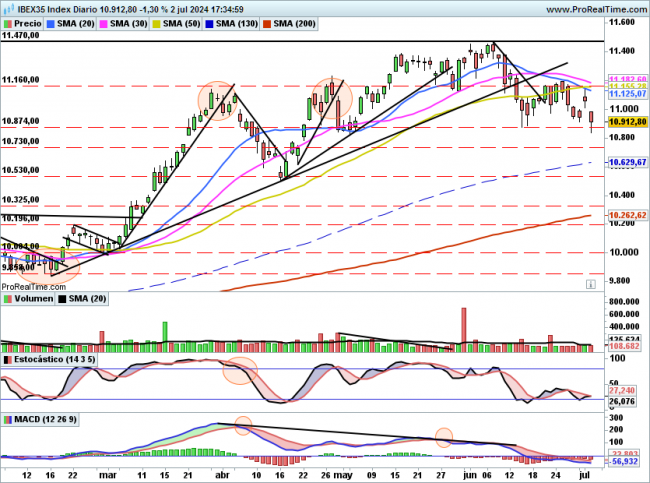
Task: Click the 9.800 price axis tick
Action: [x=619, y=281]
